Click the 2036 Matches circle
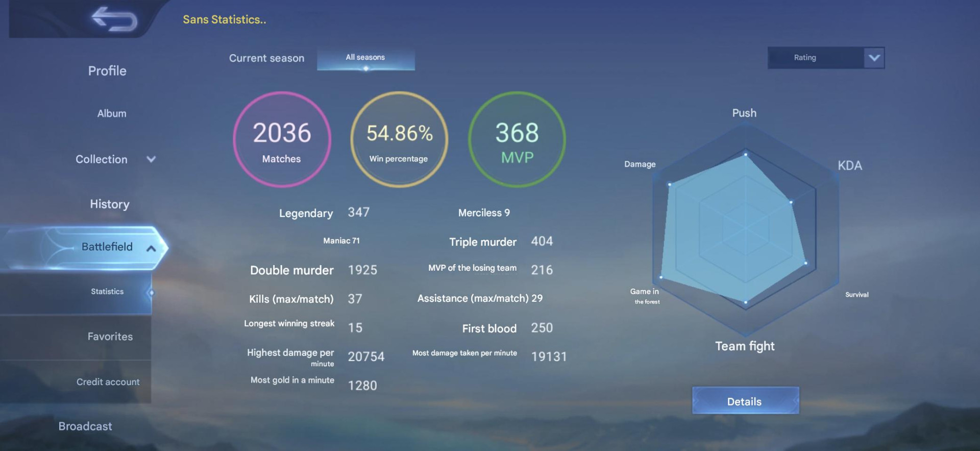 pos(282,139)
